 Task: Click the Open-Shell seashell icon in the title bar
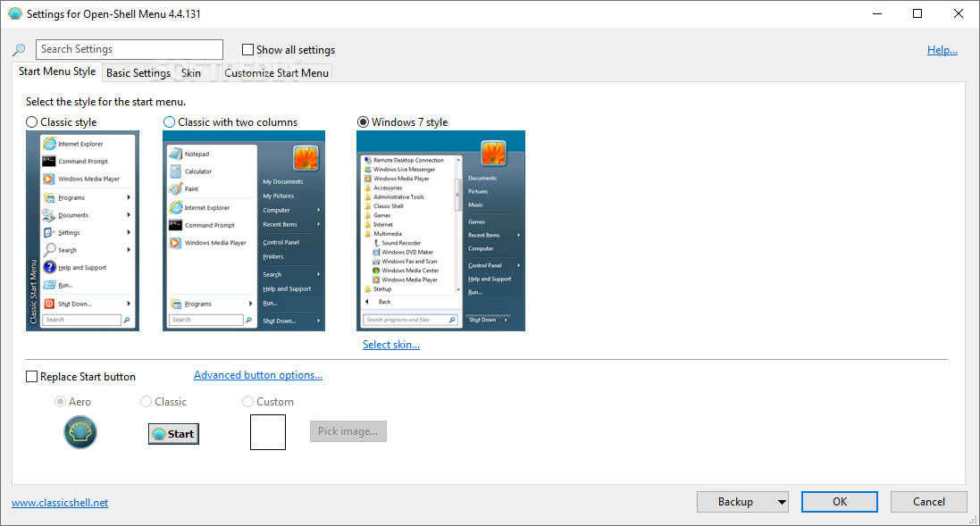pyautogui.click(x=13, y=13)
